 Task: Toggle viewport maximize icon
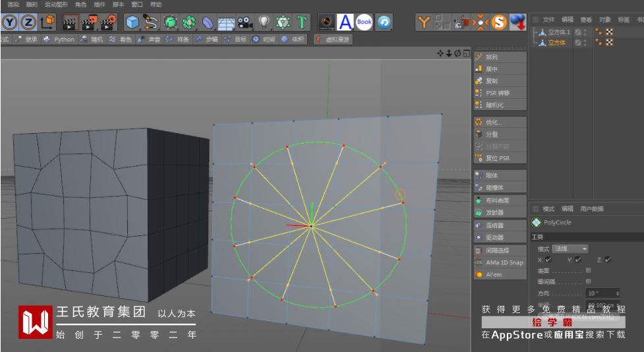[x=466, y=53]
